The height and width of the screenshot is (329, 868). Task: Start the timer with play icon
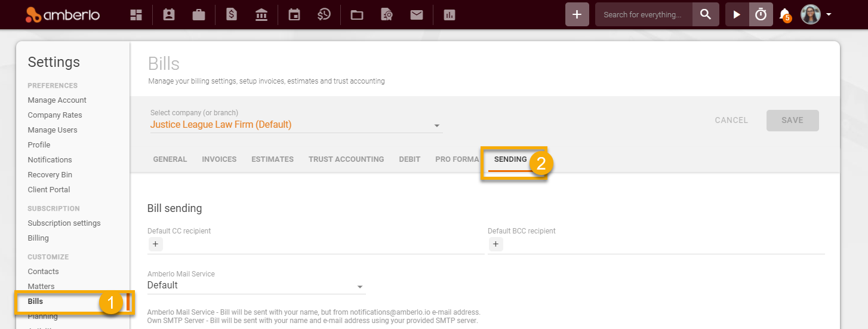coord(737,14)
